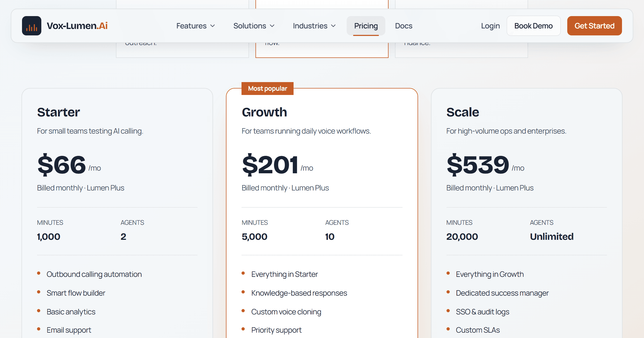Select the Scale plan heading
Image resolution: width=644 pixels, height=338 pixels.
point(463,112)
